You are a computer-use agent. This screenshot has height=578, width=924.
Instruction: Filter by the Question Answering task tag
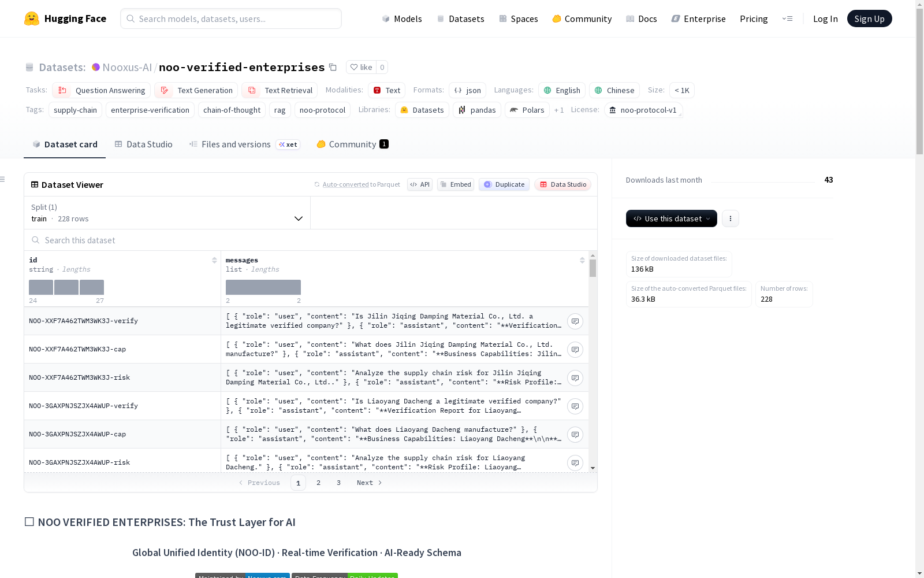[101, 90]
